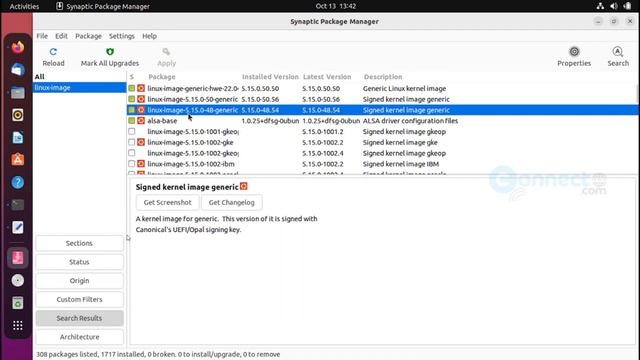Mark checkbox for linux-image-5.15.0-1001-gkeop

pos(131,131)
